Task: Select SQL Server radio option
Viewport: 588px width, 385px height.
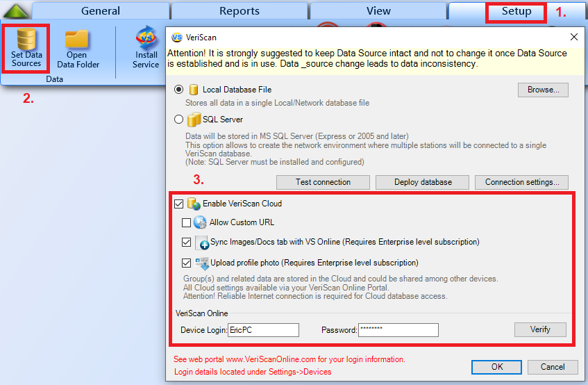Action: pyautogui.click(x=179, y=120)
